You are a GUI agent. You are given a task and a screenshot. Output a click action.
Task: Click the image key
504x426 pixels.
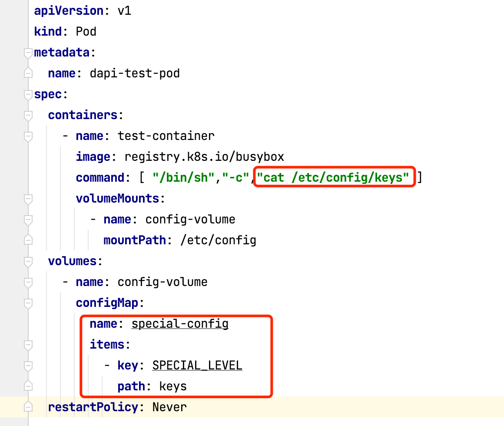point(93,157)
